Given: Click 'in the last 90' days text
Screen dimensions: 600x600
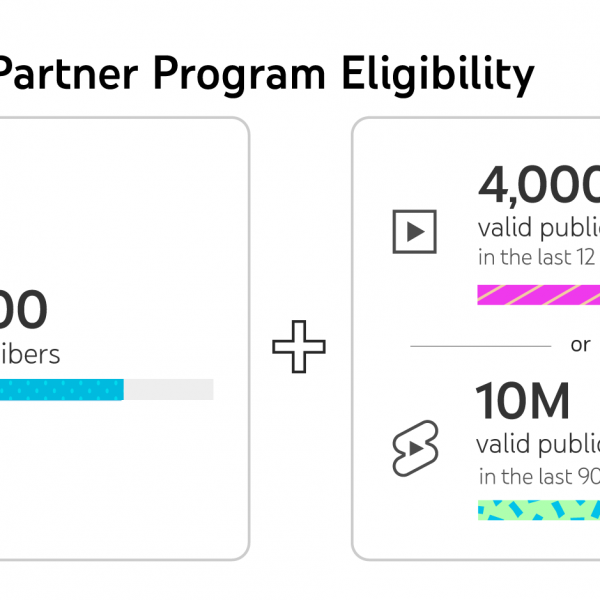Looking at the screenshot, I should click(539, 476).
